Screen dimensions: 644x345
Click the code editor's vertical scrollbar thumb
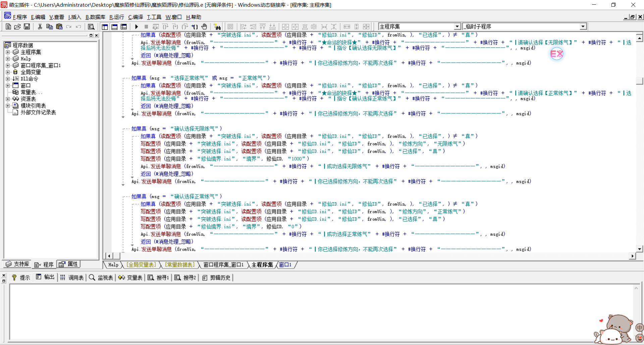639,81
